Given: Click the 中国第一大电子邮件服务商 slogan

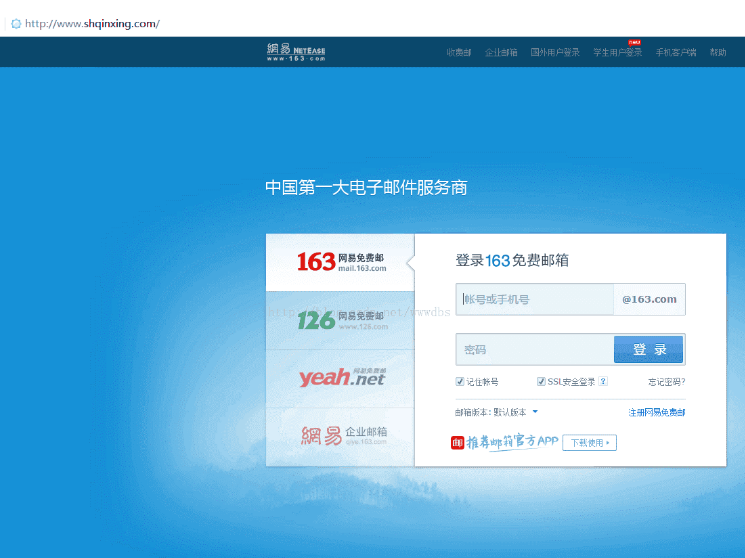Looking at the screenshot, I should tap(366, 187).
